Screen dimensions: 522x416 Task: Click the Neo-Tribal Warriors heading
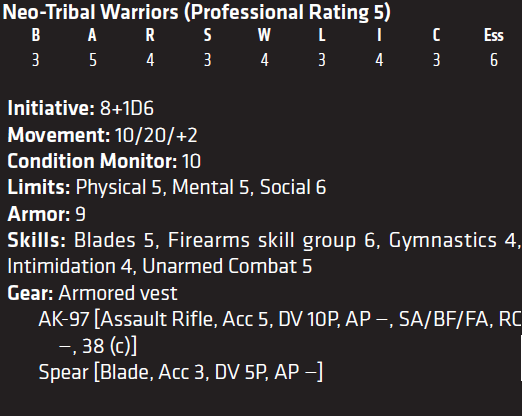[x=196, y=13]
